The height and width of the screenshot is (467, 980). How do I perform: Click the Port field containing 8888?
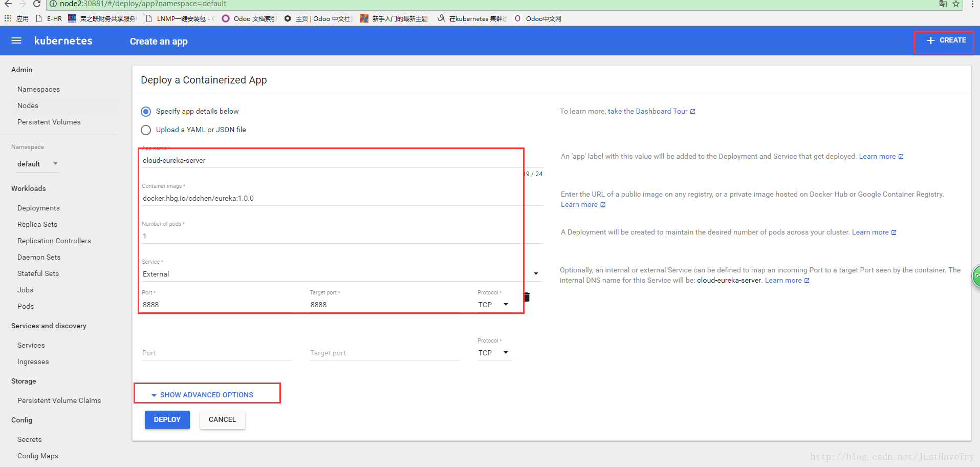pyautogui.click(x=217, y=305)
